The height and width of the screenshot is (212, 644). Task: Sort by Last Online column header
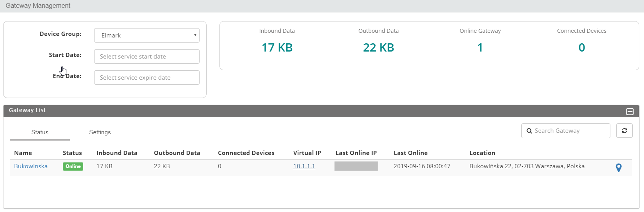pos(410,153)
